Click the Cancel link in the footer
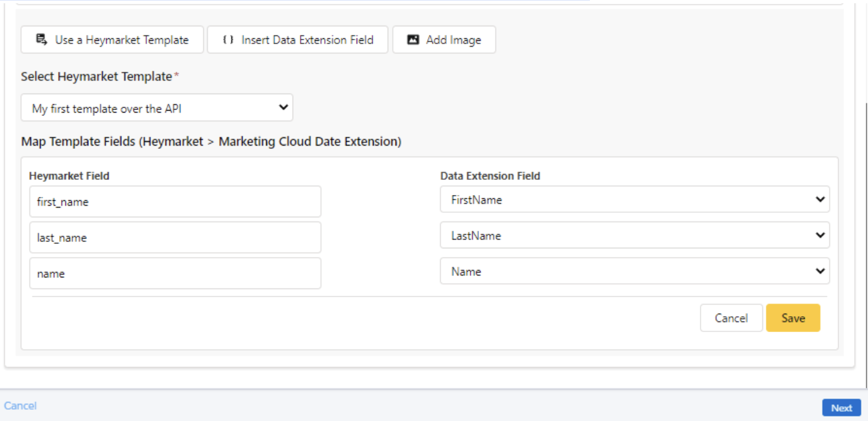 point(20,406)
